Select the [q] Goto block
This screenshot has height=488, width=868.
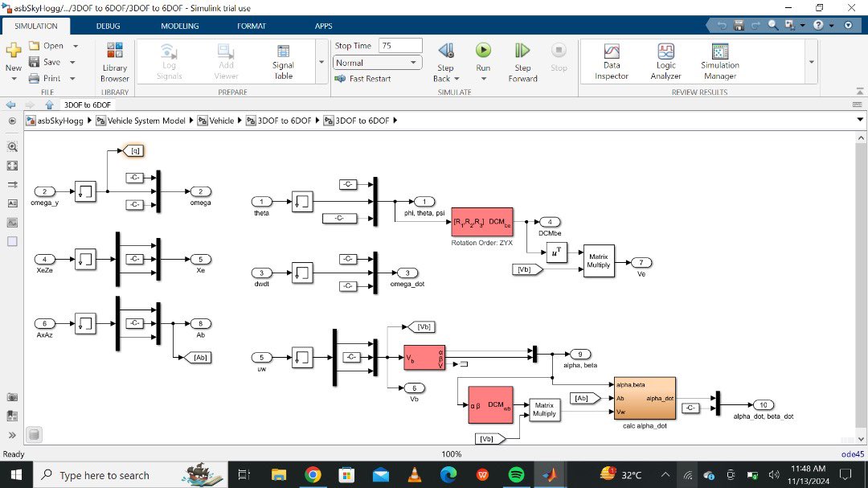[x=133, y=150]
